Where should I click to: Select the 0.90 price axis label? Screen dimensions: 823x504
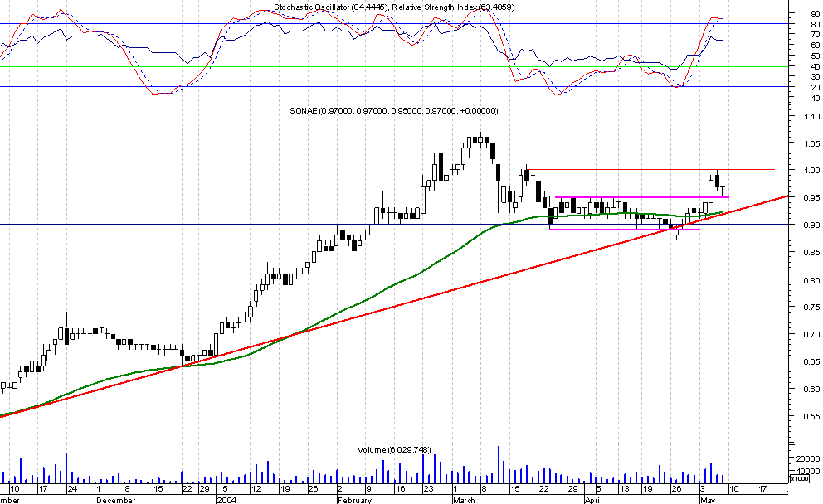click(811, 225)
